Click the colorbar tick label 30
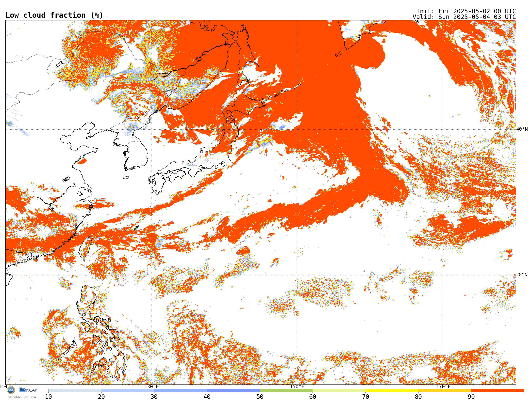 click(154, 397)
